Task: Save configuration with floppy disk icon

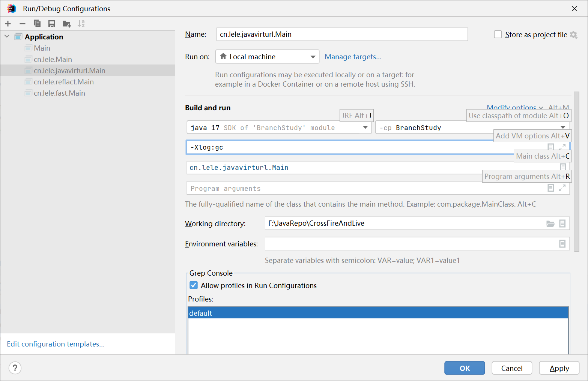Action: pyautogui.click(x=52, y=24)
